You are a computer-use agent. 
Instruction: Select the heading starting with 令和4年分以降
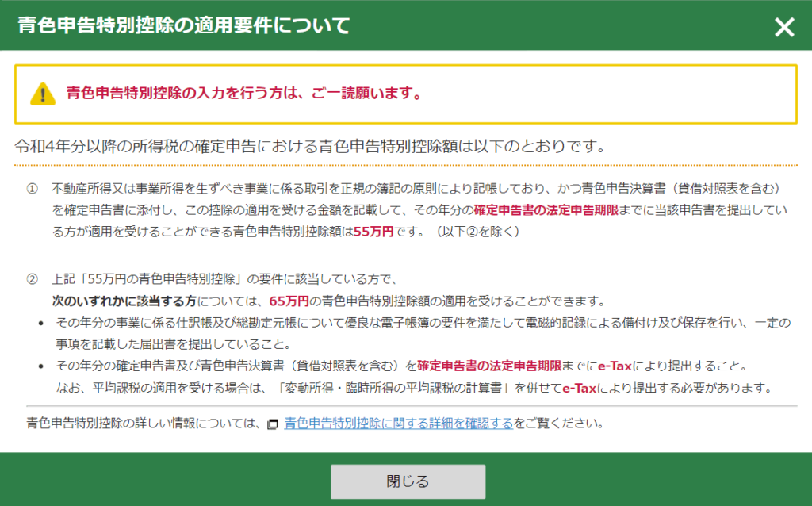[310, 146]
